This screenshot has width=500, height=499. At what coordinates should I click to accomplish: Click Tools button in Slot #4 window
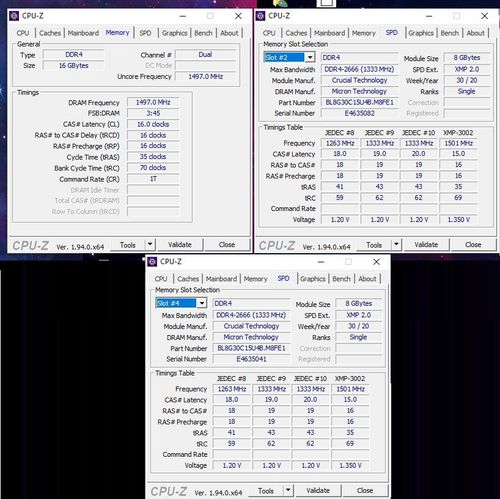point(266,490)
